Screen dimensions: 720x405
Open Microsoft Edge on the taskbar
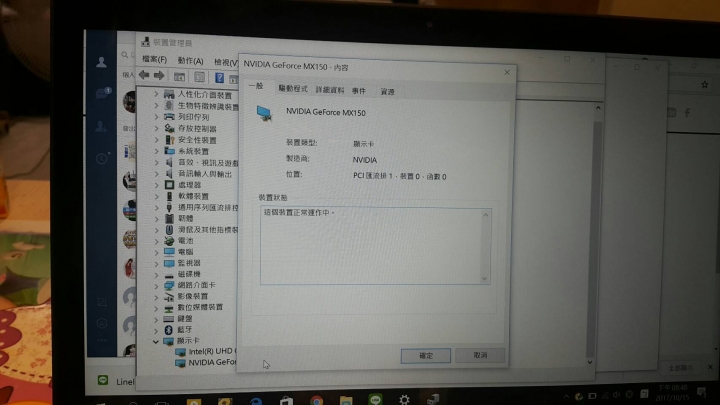(x=256, y=401)
